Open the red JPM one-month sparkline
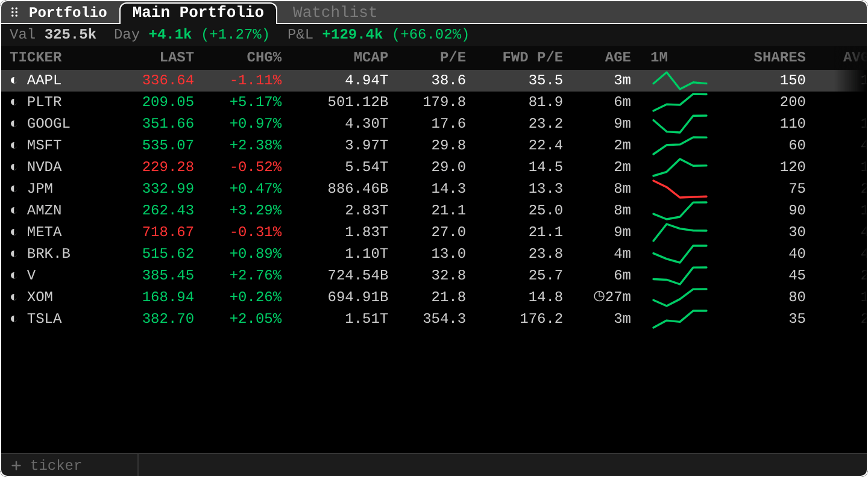The height and width of the screenshot is (477, 868). pos(680,189)
